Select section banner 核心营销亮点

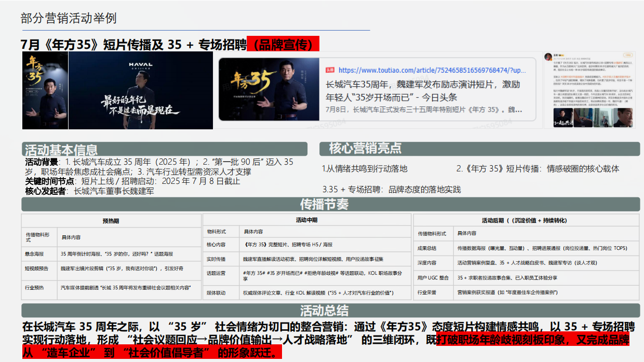coord(479,149)
